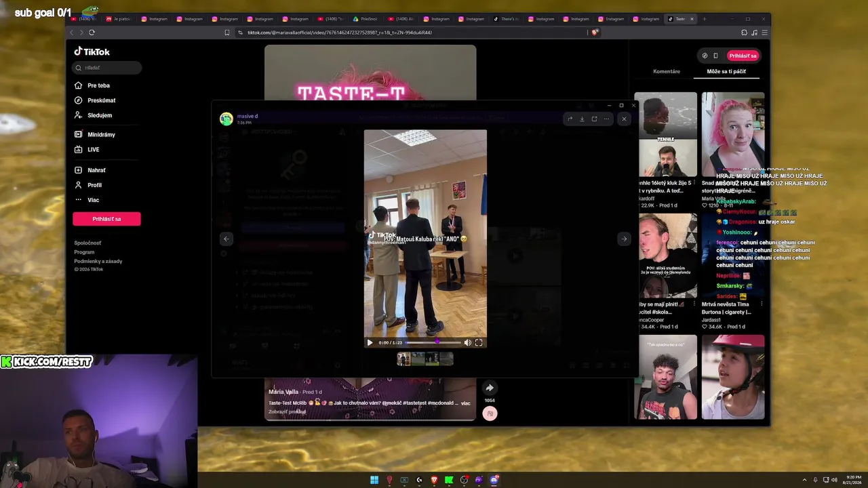868x488 pixels.
Task: Switch to the Je piatok browser tab
Action: tap(119, 19)
